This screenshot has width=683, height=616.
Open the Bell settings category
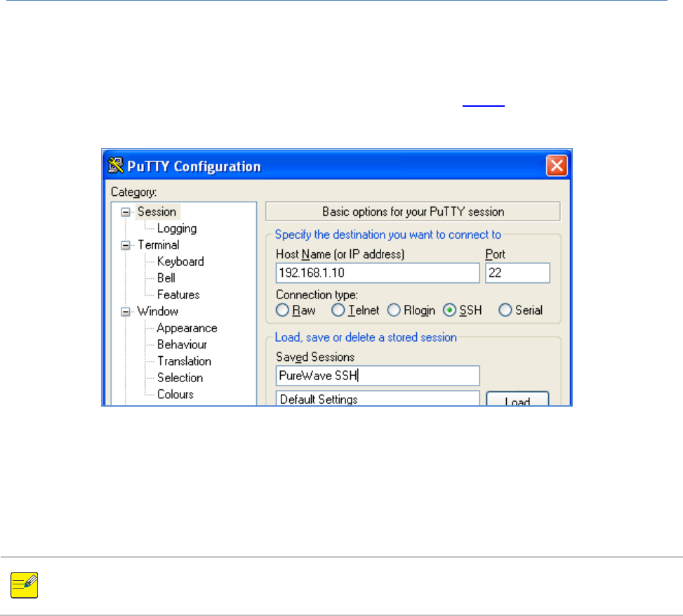pos(166,278)
